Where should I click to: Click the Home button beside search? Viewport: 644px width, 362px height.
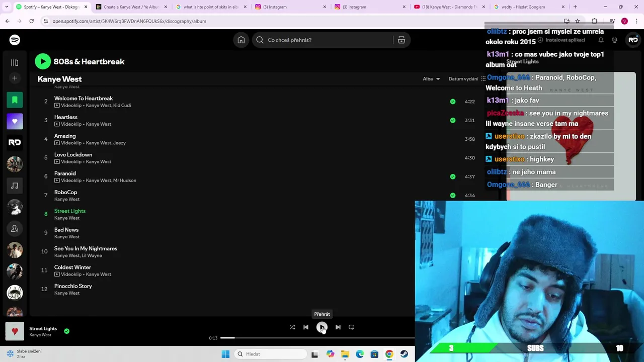click(x=241, y=40)
